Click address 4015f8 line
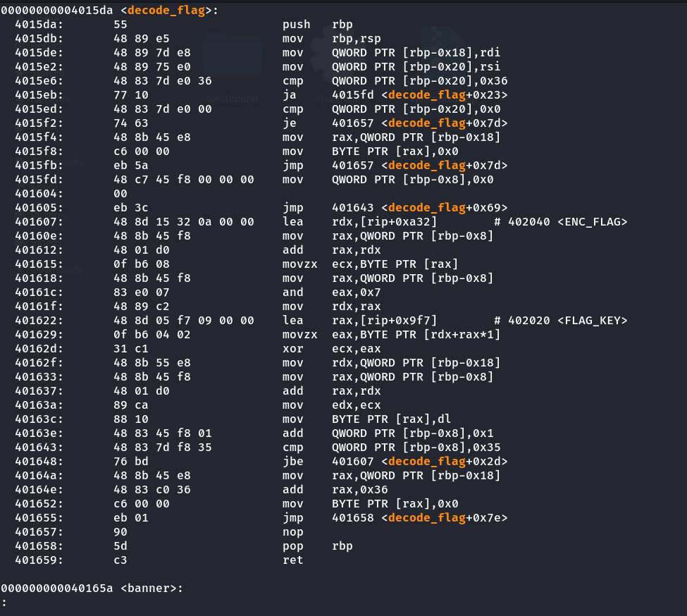This screenshot has height=616, width=687. pos(39,151)
